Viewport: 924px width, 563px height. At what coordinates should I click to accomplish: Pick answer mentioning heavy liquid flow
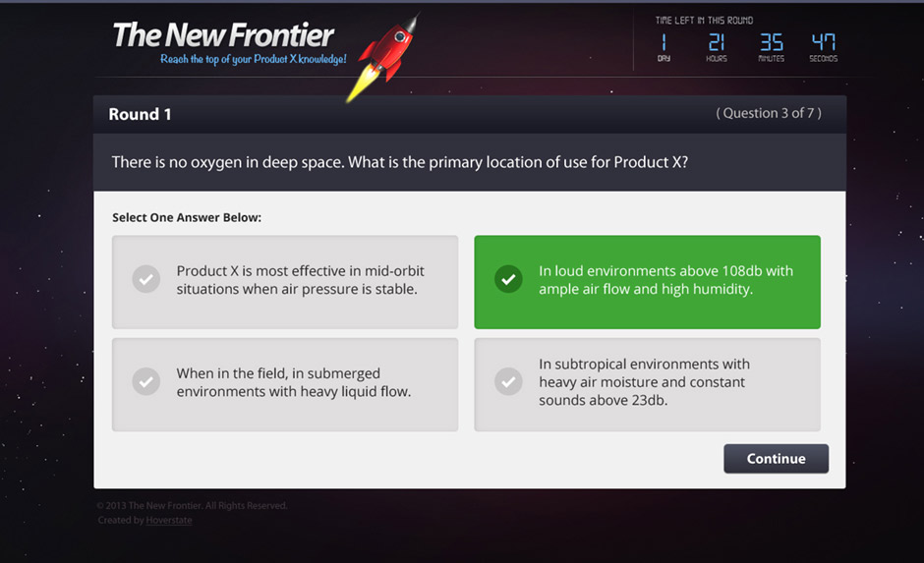[x=285, y=384]
